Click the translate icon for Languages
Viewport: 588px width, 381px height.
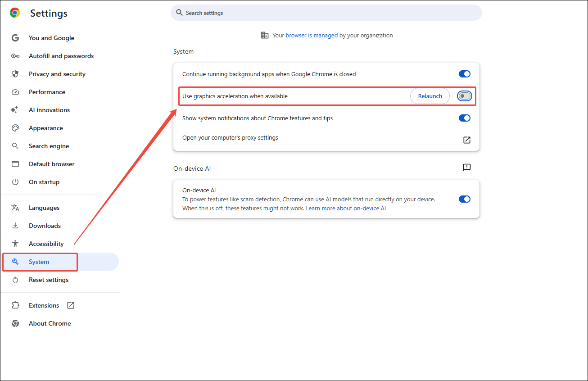(15, 208)
